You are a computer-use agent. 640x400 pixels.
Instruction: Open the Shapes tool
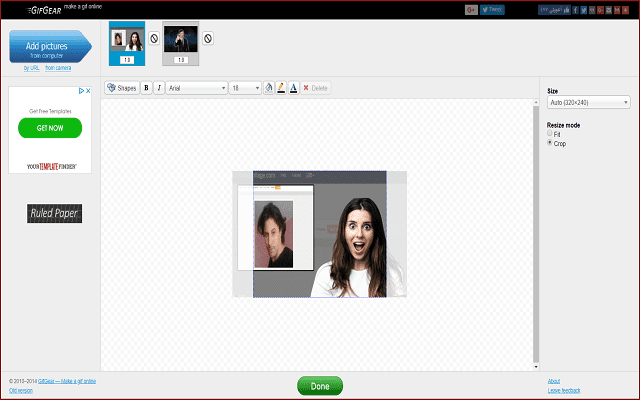(121, 88)
